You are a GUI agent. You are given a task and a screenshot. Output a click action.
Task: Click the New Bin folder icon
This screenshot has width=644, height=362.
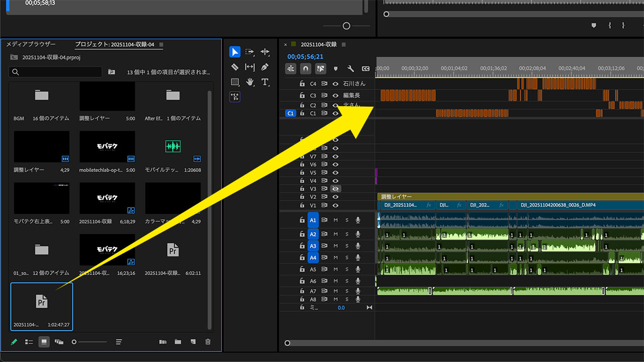click(x=178, y=342)
